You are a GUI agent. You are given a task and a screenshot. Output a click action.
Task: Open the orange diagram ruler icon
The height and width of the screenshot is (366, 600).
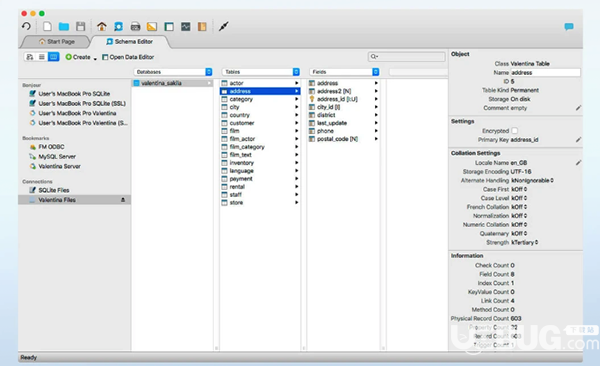point(152,26)
